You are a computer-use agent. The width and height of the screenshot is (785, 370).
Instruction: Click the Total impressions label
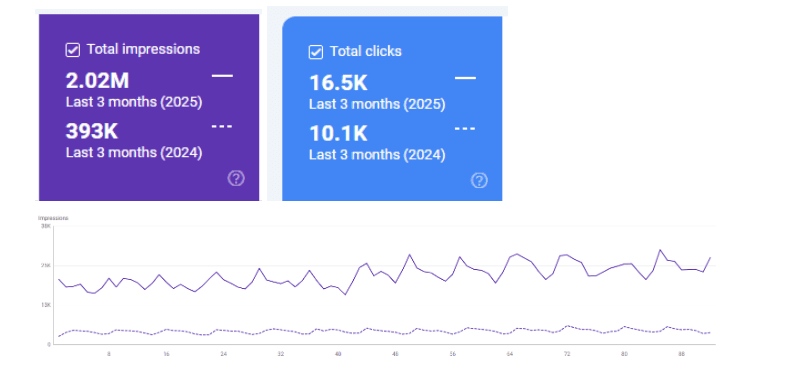click(143, 49)
